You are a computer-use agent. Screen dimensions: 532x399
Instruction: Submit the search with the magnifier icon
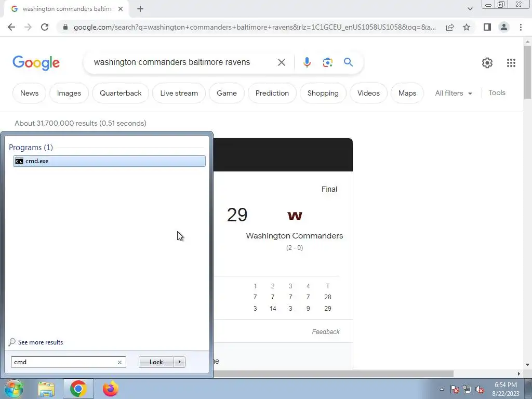click(x=348, y=62)
